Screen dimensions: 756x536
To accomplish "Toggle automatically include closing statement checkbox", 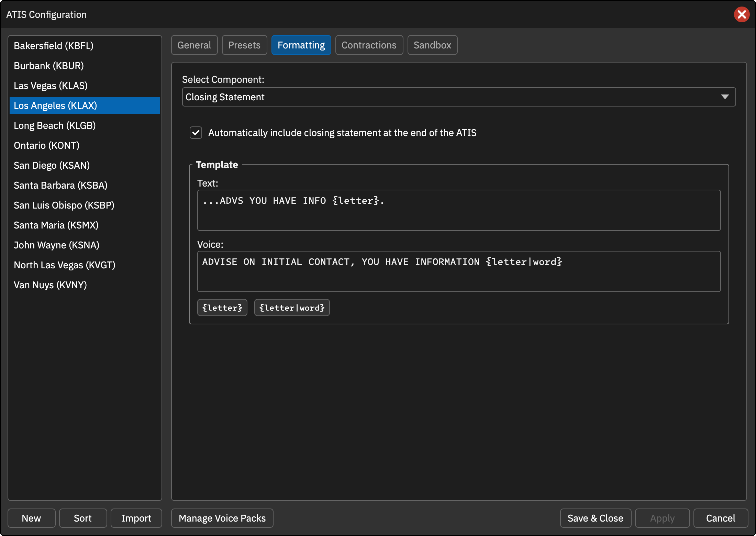I will 196,133.
